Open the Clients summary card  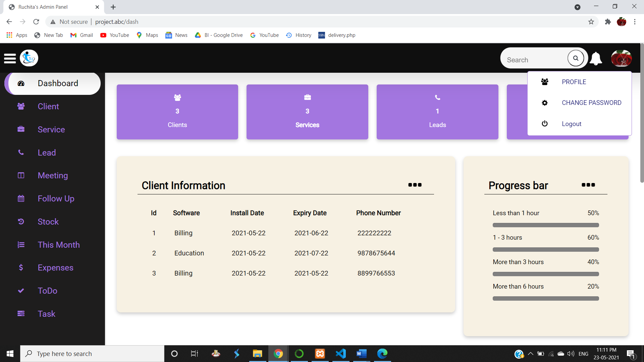click(x=177, y=112)
